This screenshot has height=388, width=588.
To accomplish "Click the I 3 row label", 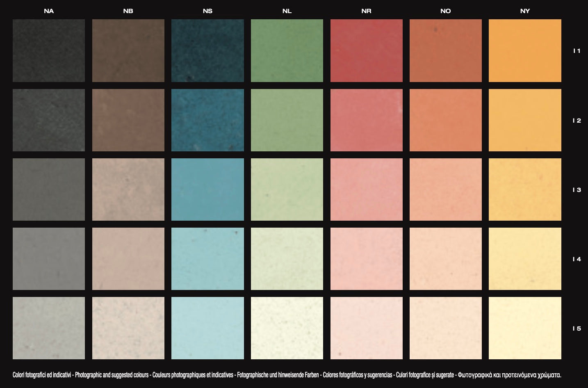I will click(x=577, y=190).
